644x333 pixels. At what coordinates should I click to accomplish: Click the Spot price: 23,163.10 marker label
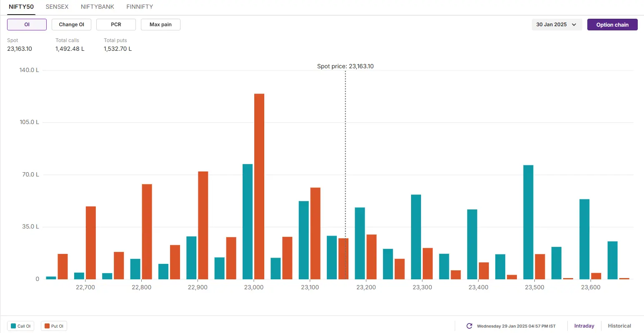(345, 66)
